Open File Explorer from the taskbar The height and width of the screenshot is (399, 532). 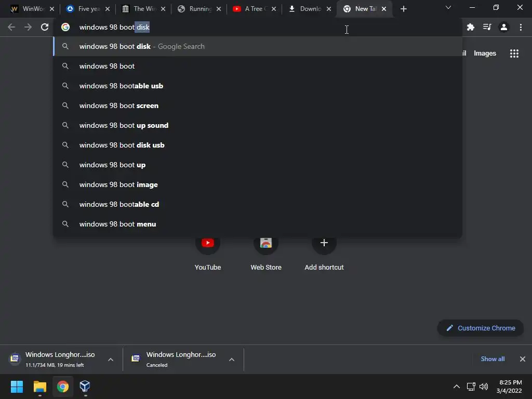point(39,387)
